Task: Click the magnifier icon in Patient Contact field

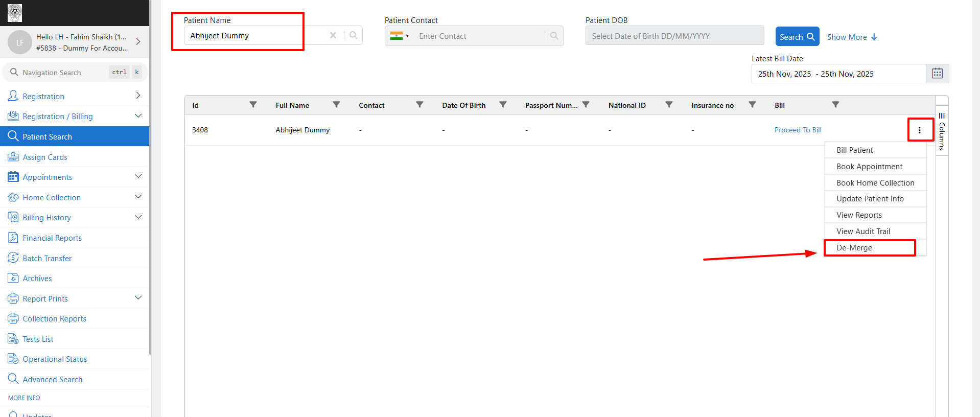Action: click(554, 36)
